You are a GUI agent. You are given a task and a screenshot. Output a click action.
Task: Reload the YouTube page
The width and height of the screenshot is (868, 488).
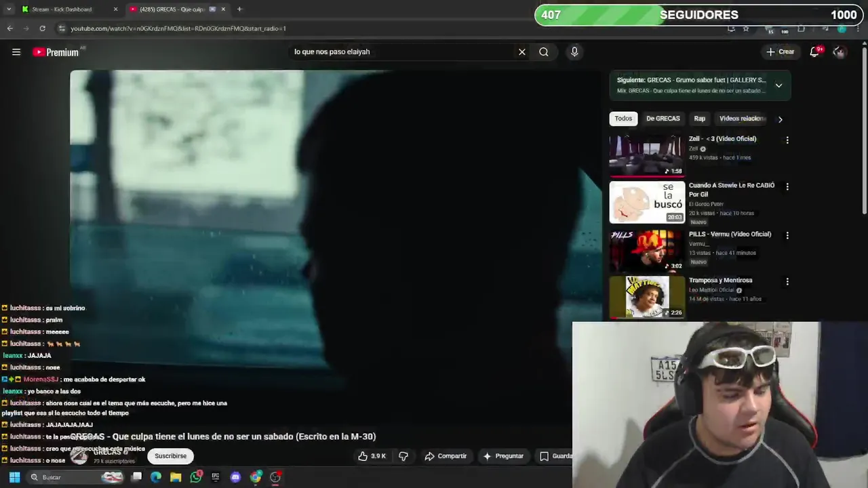point(42,28)
